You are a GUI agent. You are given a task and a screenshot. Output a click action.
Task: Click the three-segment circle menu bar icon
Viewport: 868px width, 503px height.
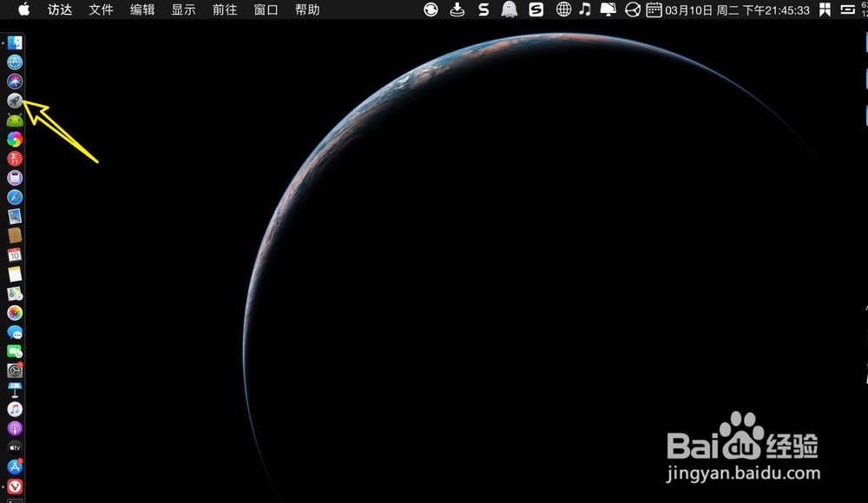pos(633,10)
